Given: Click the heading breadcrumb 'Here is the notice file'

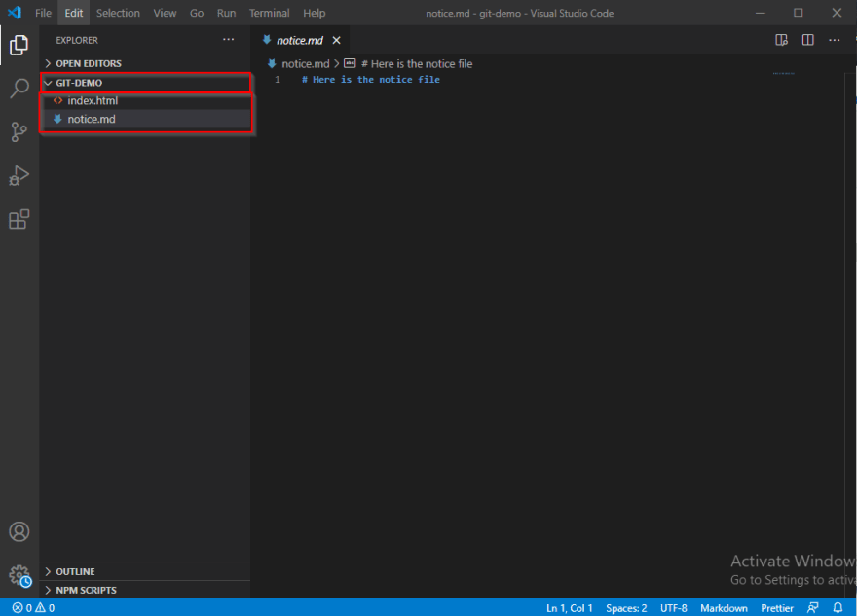Looking at the screenshot, I should point(417,64).
